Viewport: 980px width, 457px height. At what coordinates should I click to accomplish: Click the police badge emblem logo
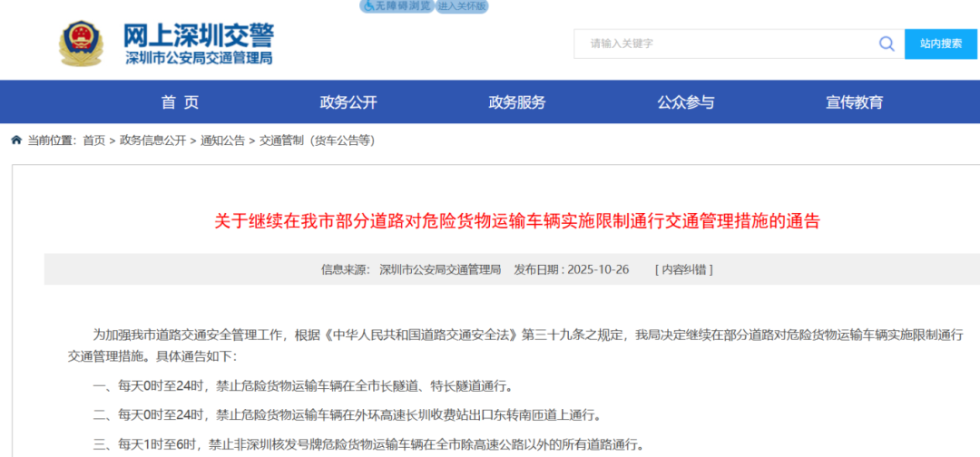82,43
